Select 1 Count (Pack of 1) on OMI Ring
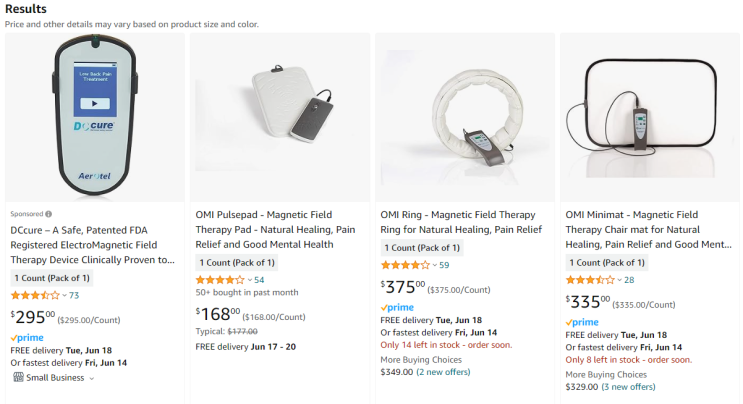Image resolution: width=743 pixels, height=404 pixels. point(422,248)
